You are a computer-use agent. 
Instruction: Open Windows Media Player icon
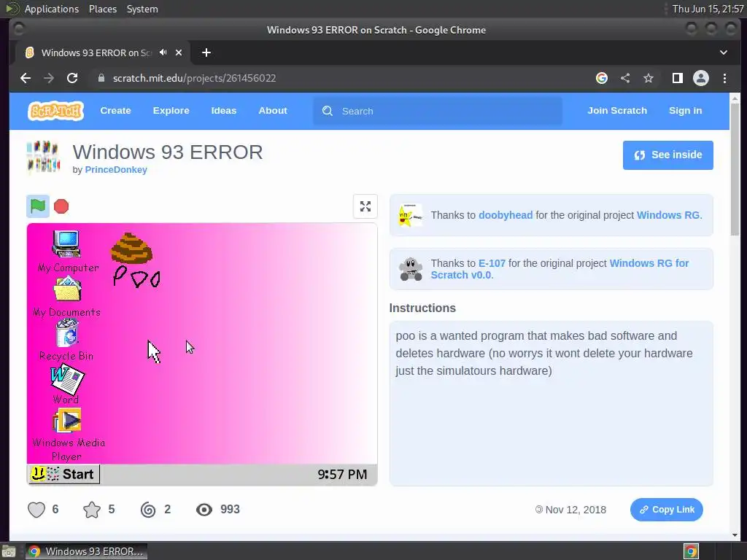point(67,420)
